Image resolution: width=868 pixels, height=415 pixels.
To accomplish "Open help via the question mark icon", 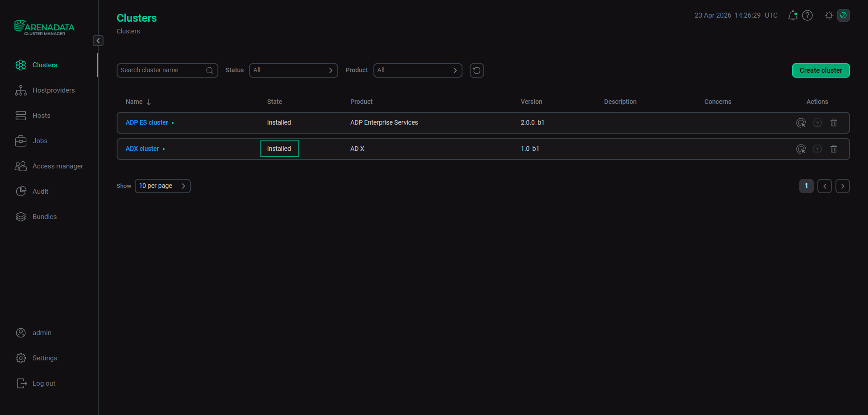I will pos(807,15).
